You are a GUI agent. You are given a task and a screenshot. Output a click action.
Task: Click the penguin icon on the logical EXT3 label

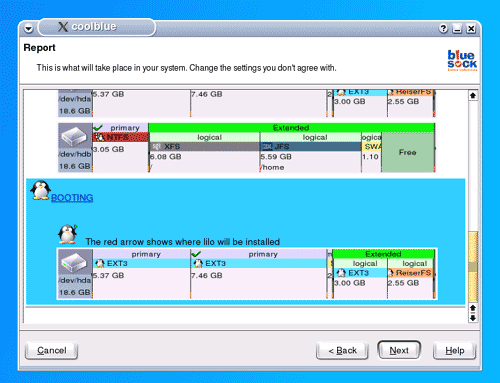(341, 273)
